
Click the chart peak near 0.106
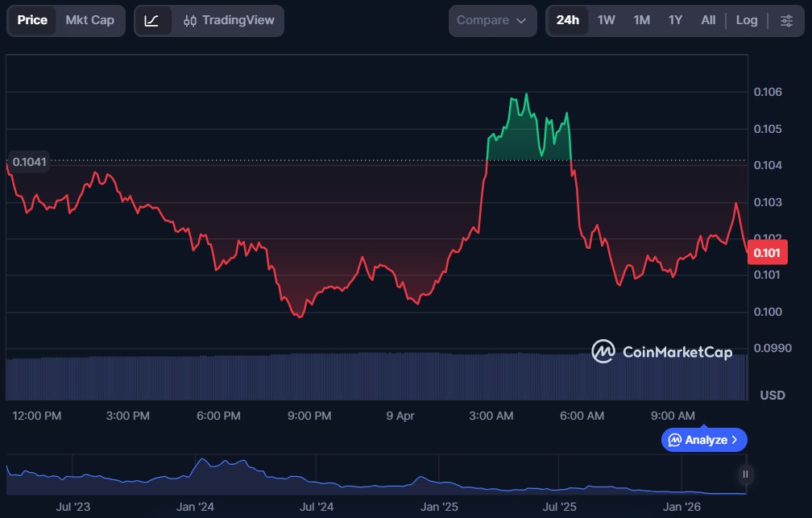tap(526, 94)
